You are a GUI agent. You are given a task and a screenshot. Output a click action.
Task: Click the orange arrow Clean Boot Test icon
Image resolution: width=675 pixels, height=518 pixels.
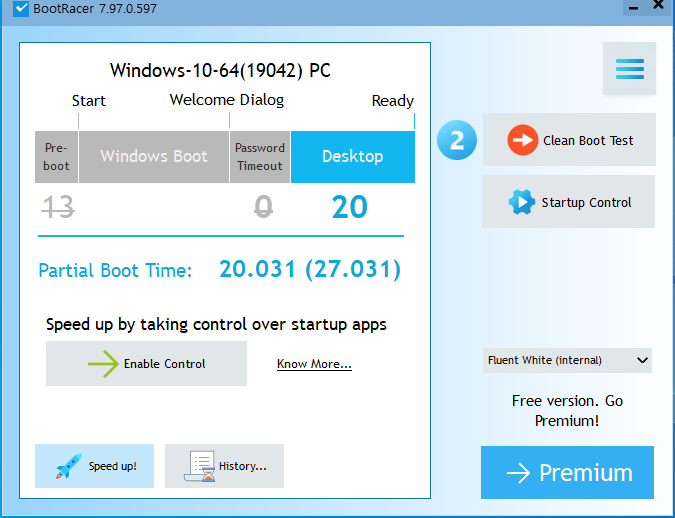[x=522, y=141]
